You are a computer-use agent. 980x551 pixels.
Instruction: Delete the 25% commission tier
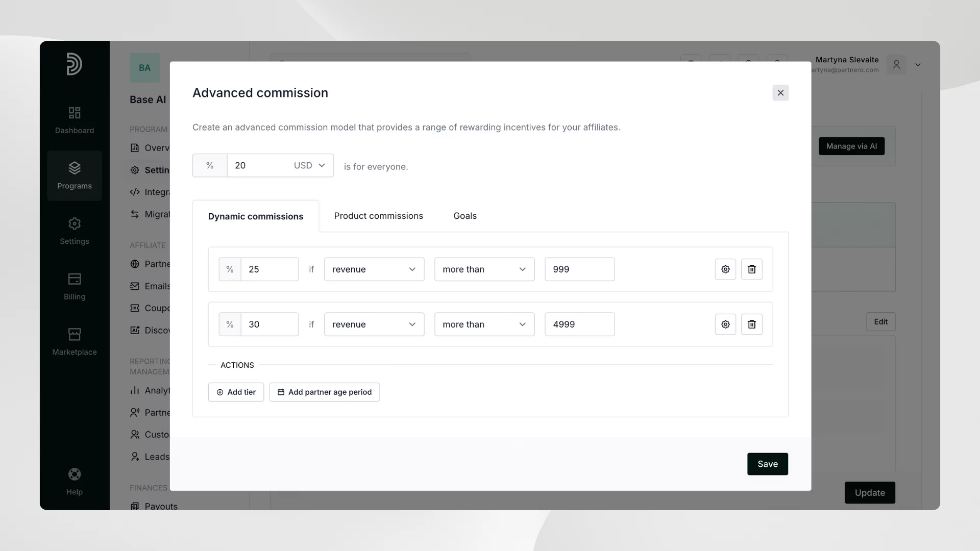click(752, 269)
